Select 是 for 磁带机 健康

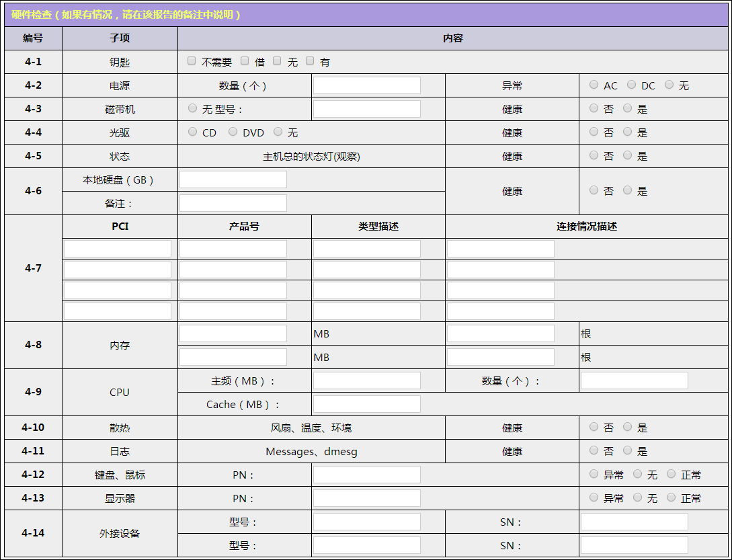click(627, 108)
